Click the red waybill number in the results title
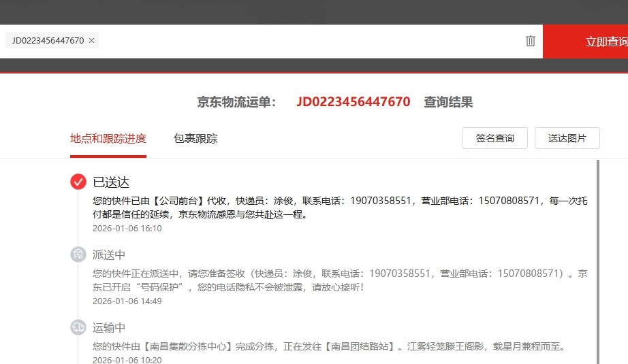628x364 pixels. coord(353,102)
